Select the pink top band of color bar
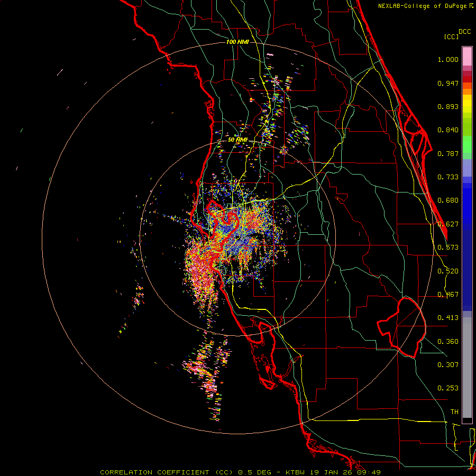The height and width of the screenshot is (476, 476). [467, 57]
